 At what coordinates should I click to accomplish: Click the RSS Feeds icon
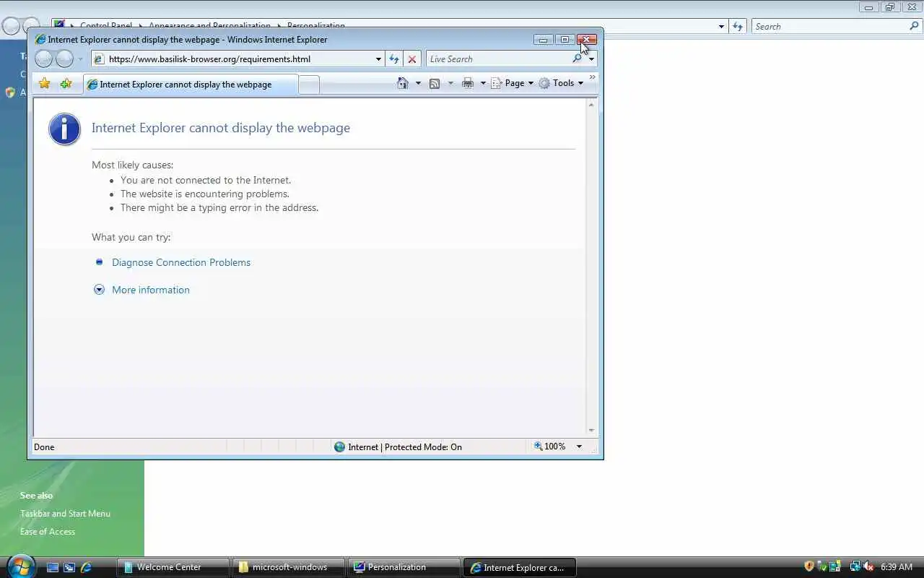[x=435, y=83]
